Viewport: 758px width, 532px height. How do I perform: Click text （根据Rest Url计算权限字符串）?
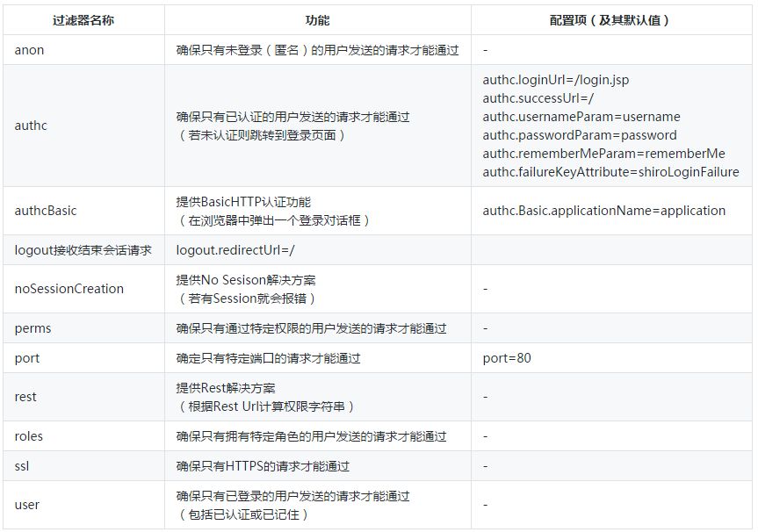coord(266,406)
